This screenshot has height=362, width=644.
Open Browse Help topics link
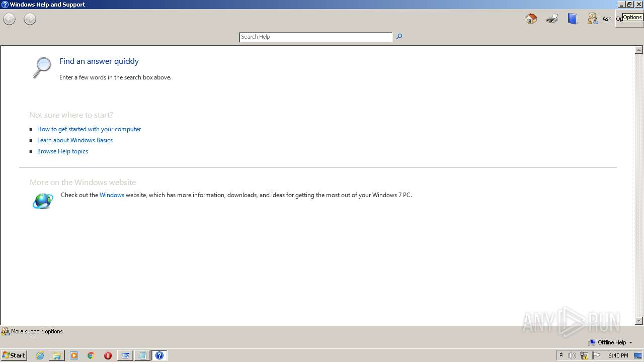tap(62, 151)
